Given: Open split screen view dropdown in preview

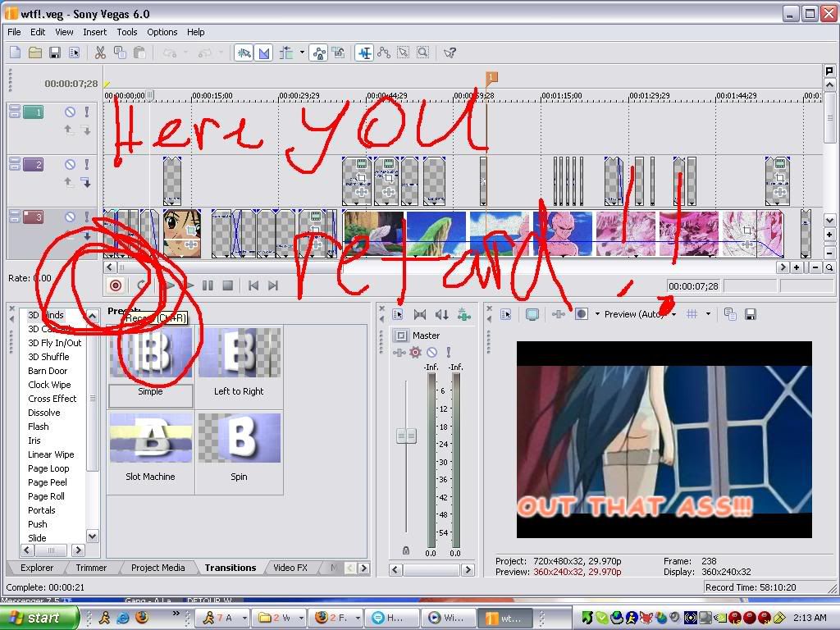Looking at the screenshot, I should pos(597,314).
